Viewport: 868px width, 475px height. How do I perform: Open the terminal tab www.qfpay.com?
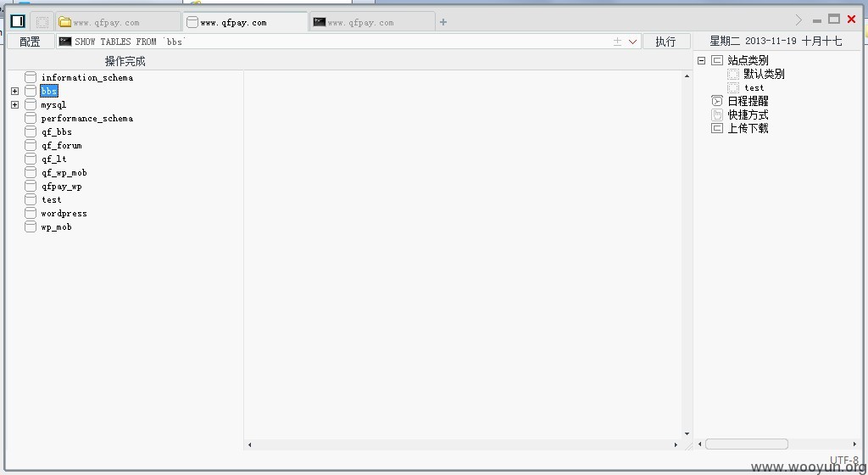pos(372,22)
